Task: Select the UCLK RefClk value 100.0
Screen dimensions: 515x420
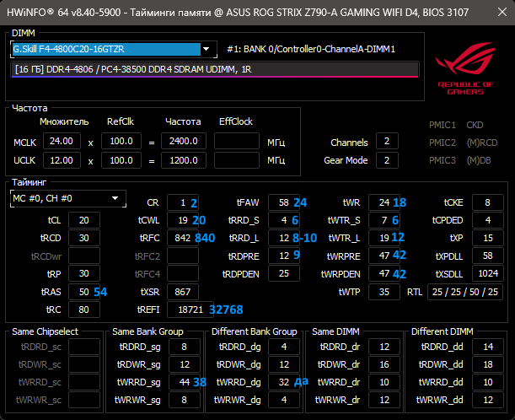Action: coord(121,160)
